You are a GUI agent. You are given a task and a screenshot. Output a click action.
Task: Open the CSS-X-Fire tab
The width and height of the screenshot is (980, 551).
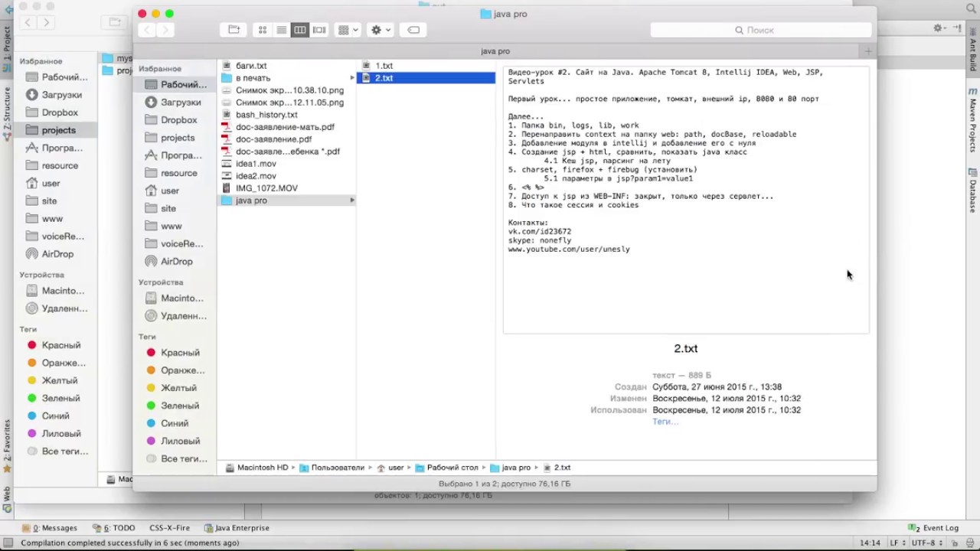[x=169, y=528]
